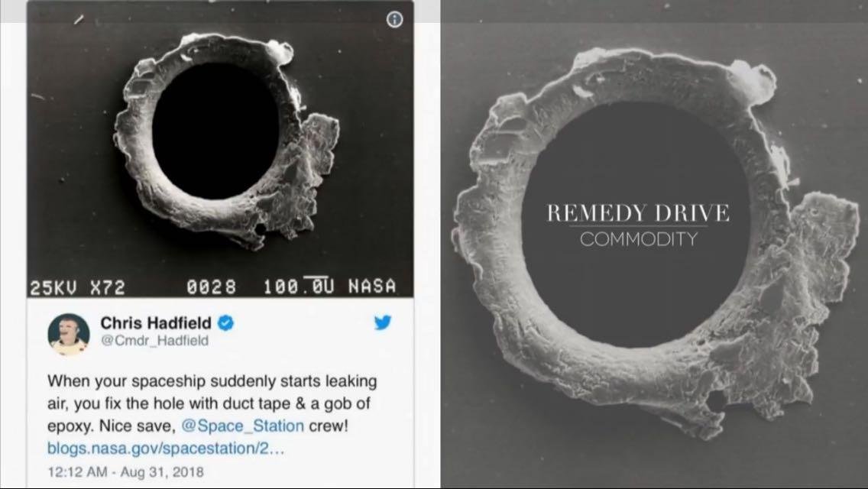Open the blogs.nasa.gov/spacestation link
The width and height of the screenshot is (868, 489).
pyautogui.click(x=166, y=448)
